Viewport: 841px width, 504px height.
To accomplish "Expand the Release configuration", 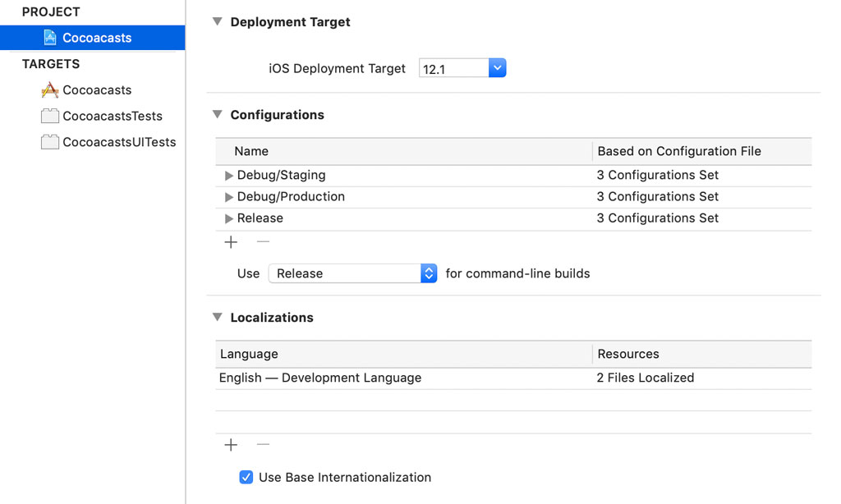I will [x=229, y=218].
